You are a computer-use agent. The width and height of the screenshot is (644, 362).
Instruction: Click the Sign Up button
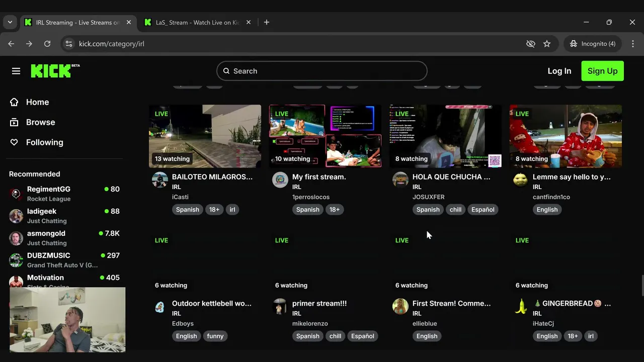(602, 71)
